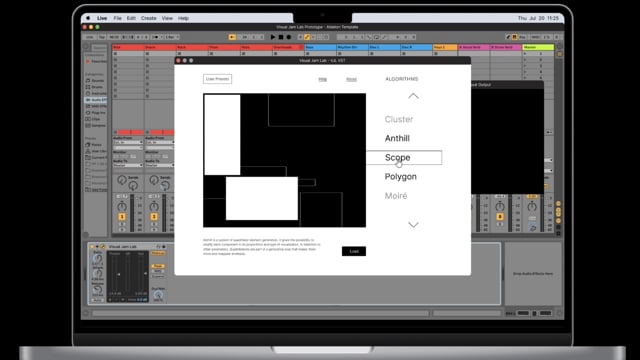Image resolution: width=640 pixels, height=360 pixels.
Task: Open the Apple menu
Action: 88,18
